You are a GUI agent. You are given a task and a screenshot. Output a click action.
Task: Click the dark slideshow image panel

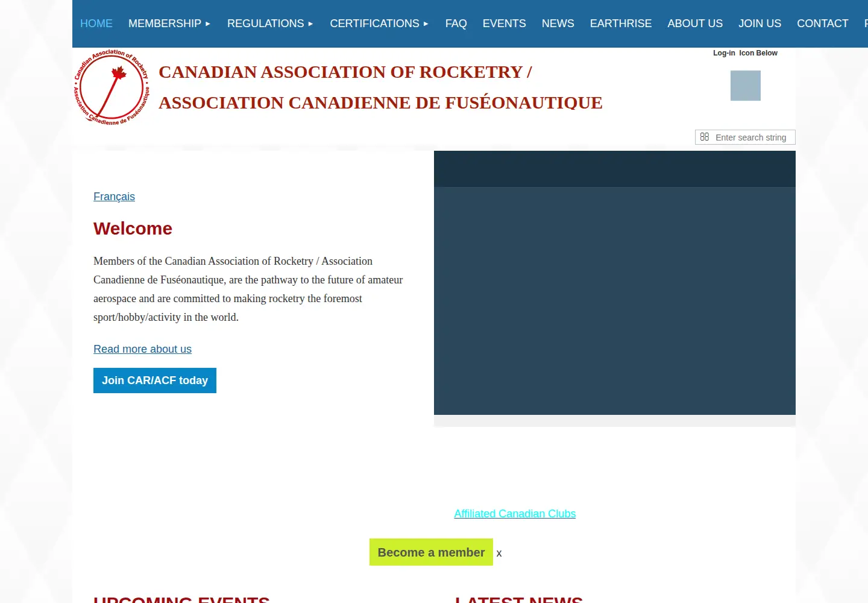pos(615,283)
